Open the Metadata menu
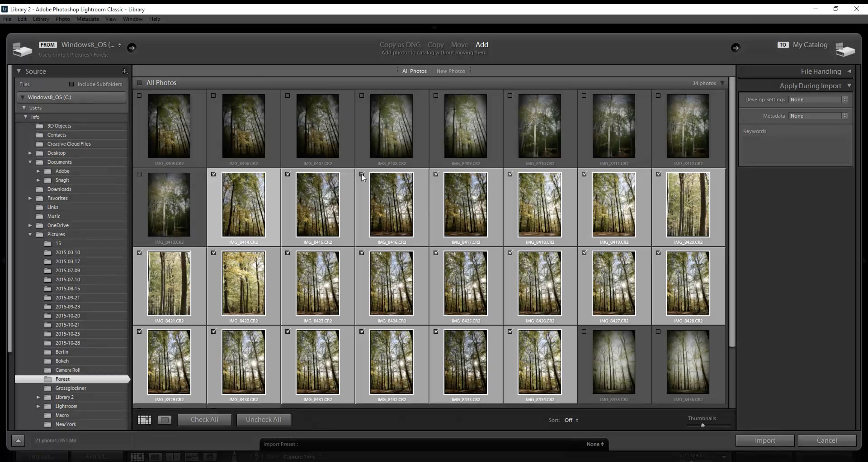Image resolution: width=868 pixels, height=462 pixels. (87, 19)
